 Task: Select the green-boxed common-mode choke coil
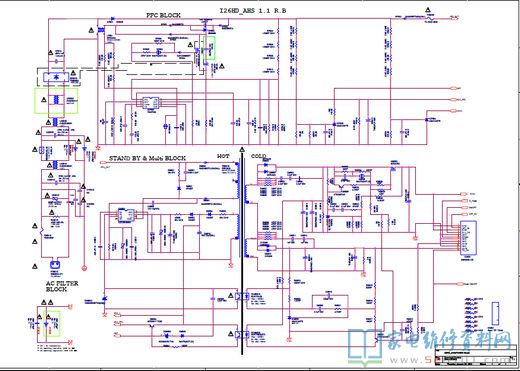click(56, 100)
